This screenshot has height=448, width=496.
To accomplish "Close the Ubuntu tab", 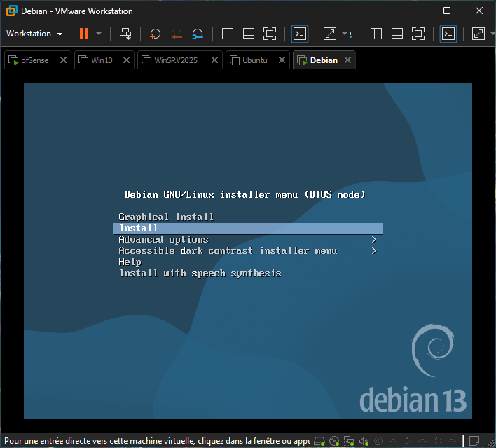I will [281, 60].
